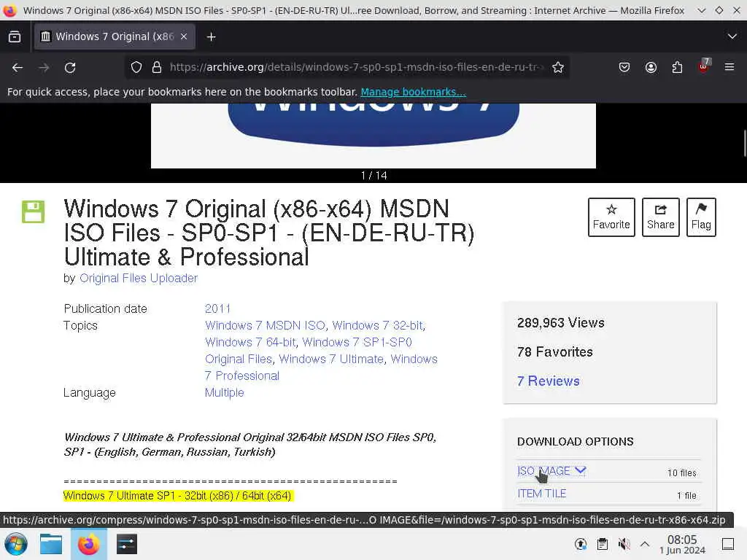Image resolution: width=747 pixels, height=560 pixels.
Task: Bookmark this page with the star icon
Action: point(558,67)
